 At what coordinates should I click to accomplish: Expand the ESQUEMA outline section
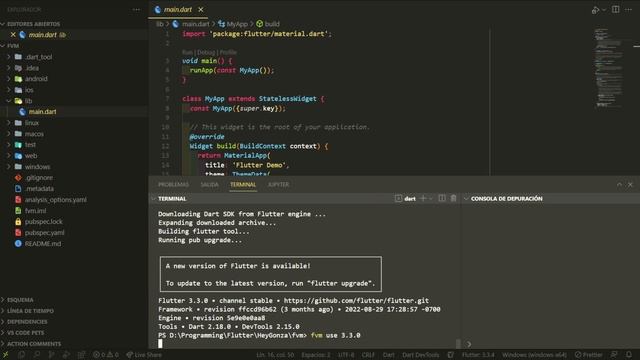[x=20, y=300]
